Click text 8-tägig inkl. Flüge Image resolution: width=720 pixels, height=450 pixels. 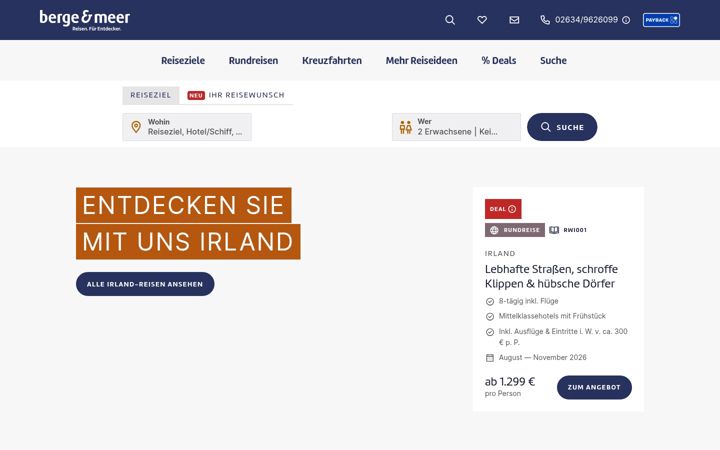click(529, 301)
